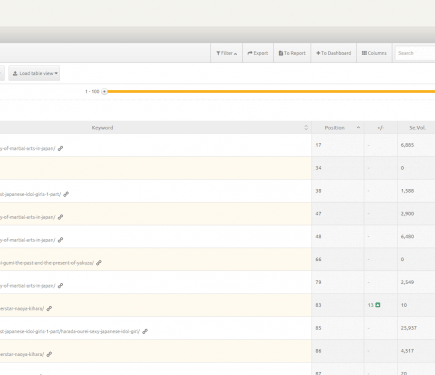Image resolution: width=435 pixels, height=375 pixels.
Task: Sort by the Position column header
Action: coord(334,128)
